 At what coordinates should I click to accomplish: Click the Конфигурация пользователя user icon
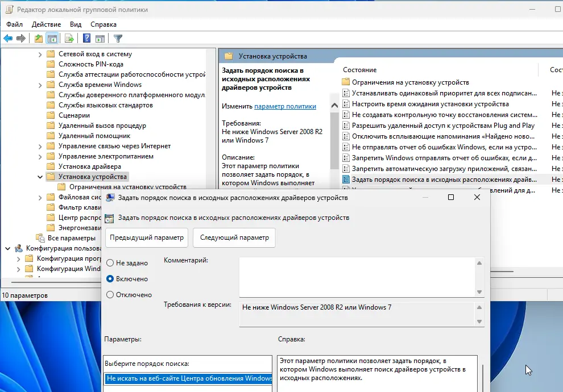[19, 248]
